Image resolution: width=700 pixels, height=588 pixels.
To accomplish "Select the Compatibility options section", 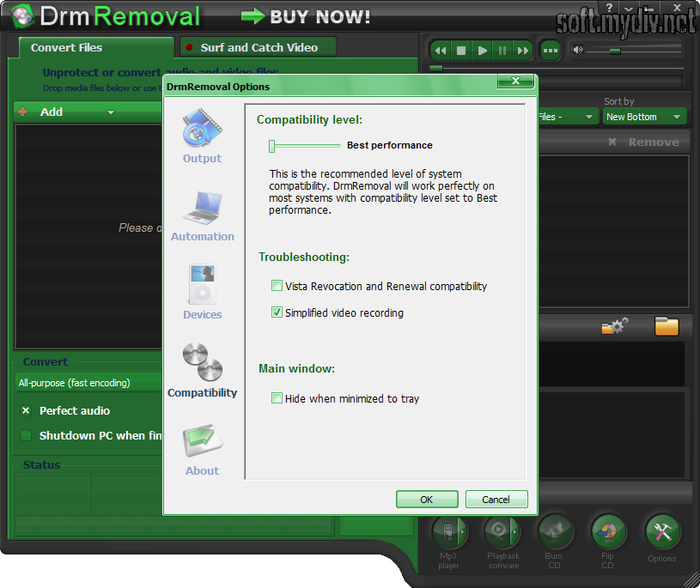I will (202, 370).
